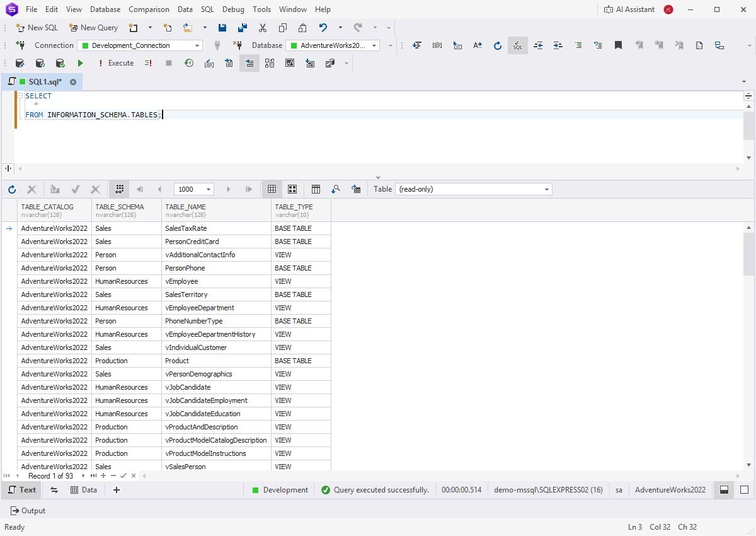Image resolution: width=756 pixels, height=536 pixels.
Task: Switch to card view mode
Action: pyautogui.click(x=292, y=189)
